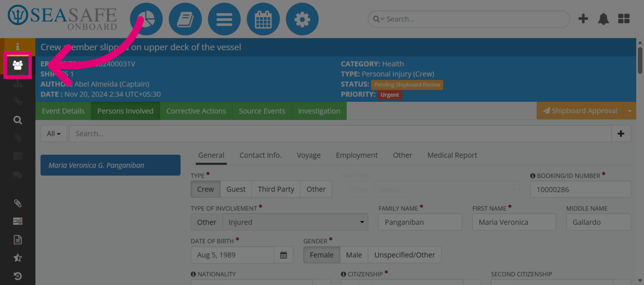Open the date of birth calendar picker
The image size is (644, 285).
pos(283,255)
